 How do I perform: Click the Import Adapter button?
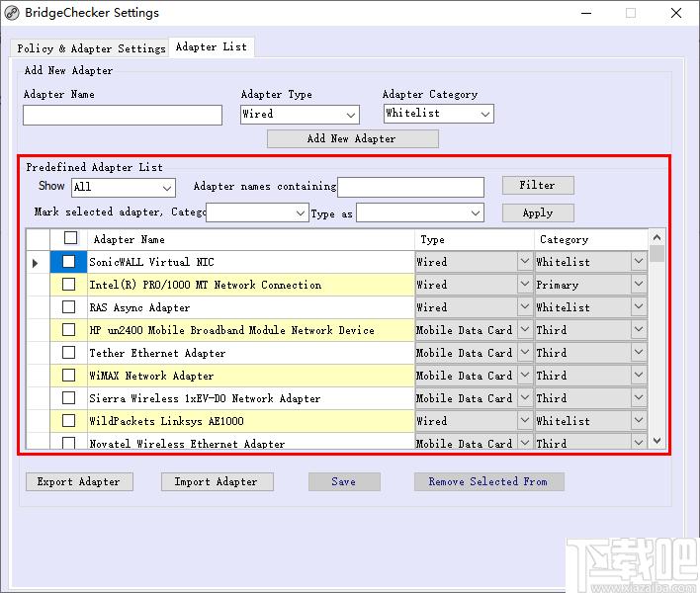pyautogui.click(x=217, y=482)
